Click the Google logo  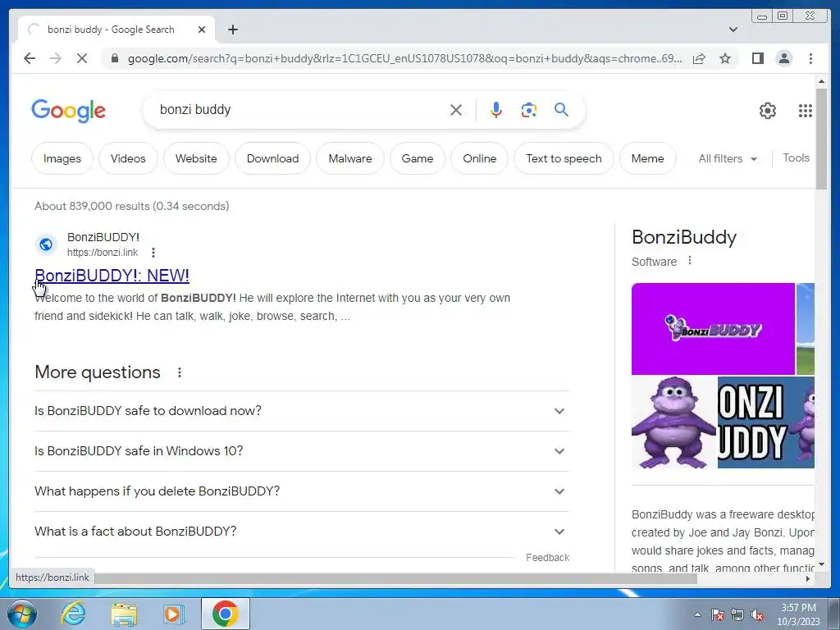[69, 111]
